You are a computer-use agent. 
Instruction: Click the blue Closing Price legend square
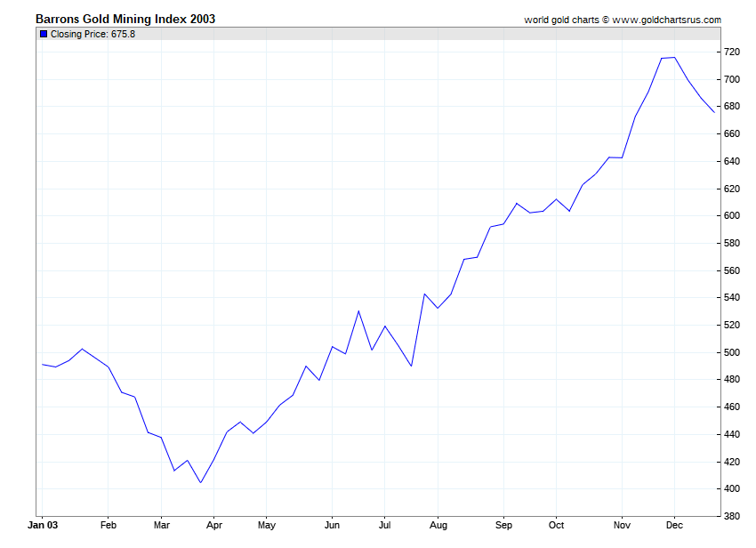(44, 34)
